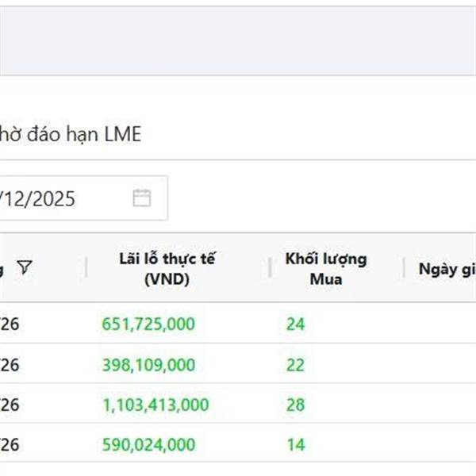Image resolution: width=476 pixels, height=476 pixels.
Task: Open the calendar picker in the date field
Action: coord(142,198)
